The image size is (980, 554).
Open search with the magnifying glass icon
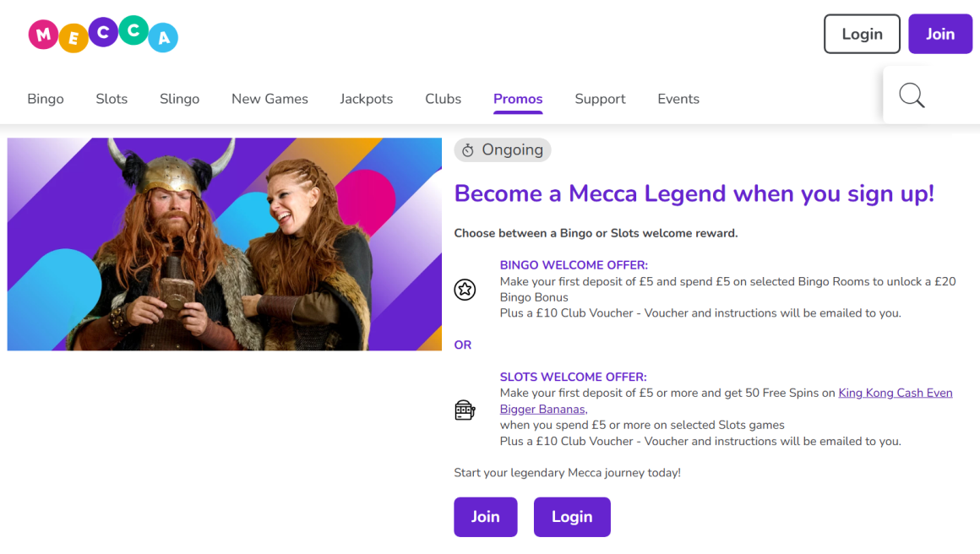pos(912,95)
